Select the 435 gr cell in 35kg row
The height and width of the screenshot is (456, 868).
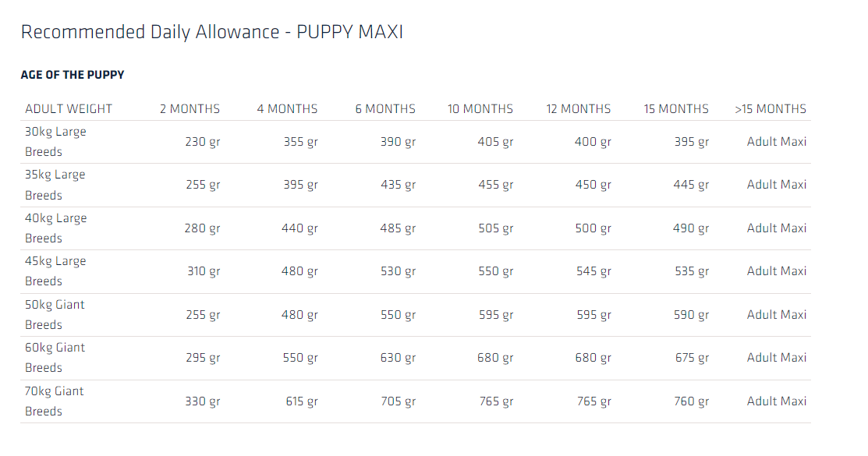tap(398, 186)
